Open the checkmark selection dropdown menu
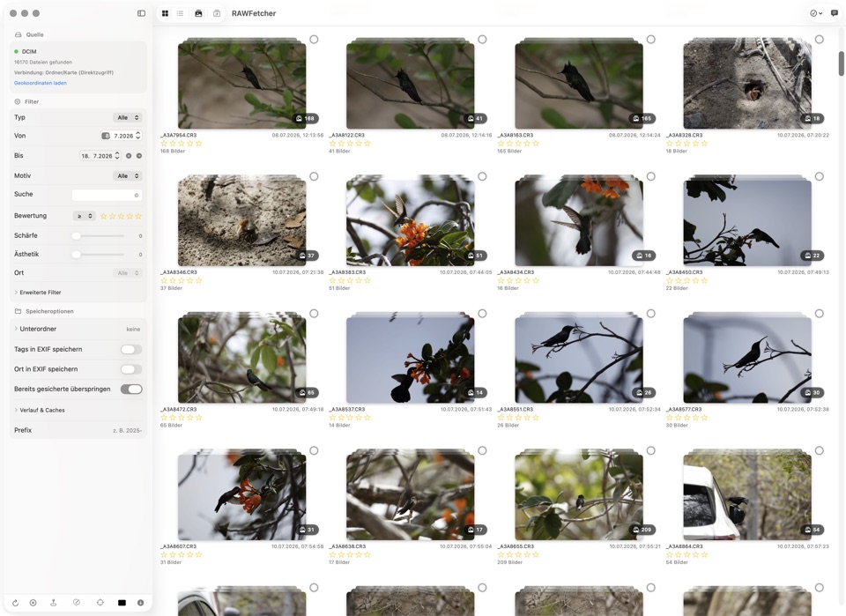Image resolution: width=846 pixels, height=616 pixels. pyautogui.click(x=816, y=13)
